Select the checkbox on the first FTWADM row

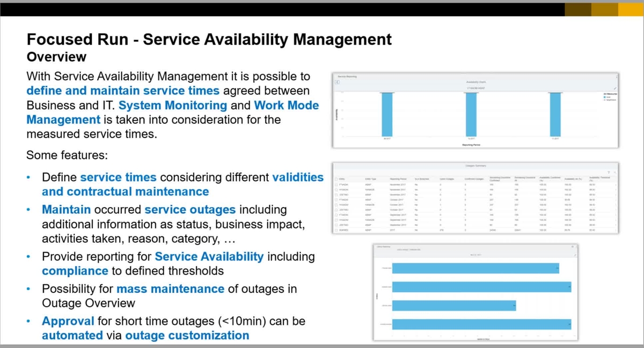336,183
